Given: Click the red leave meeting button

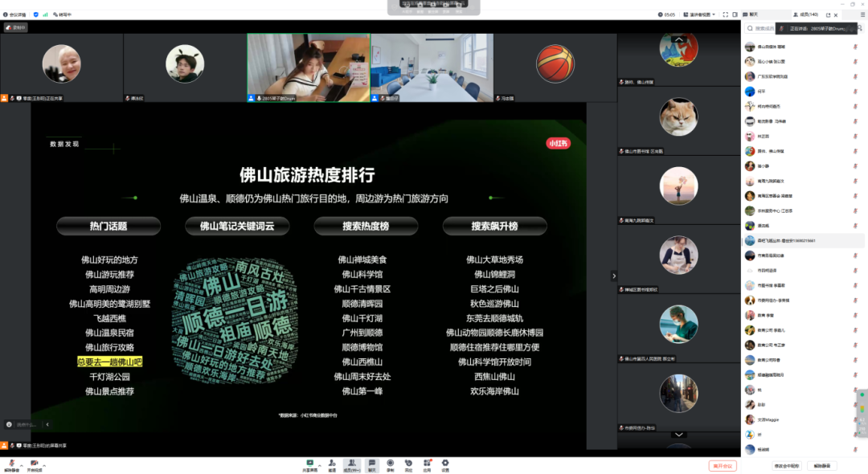Looking at the screenshot, I should coord(723,466).
